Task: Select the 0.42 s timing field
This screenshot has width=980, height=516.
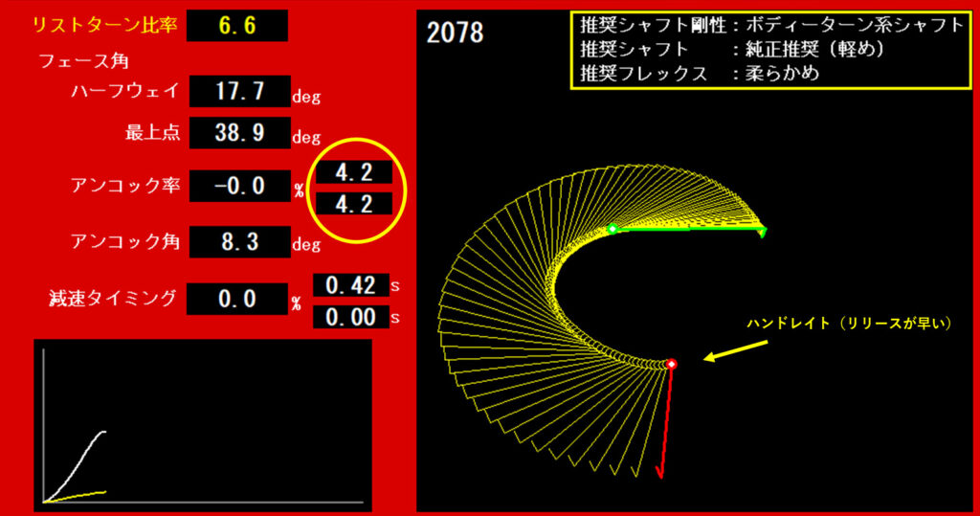Action: click(350, 285)
